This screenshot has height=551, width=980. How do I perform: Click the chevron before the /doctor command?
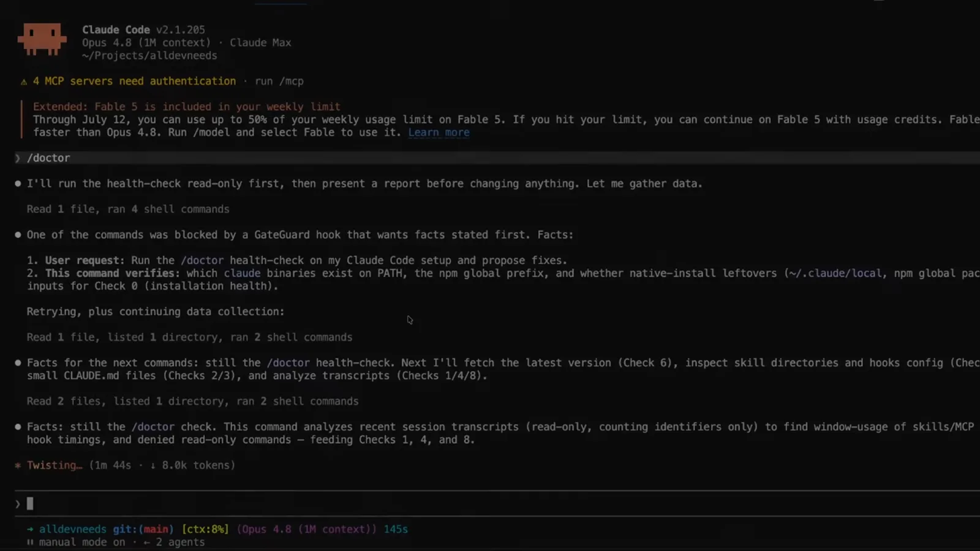17,158
